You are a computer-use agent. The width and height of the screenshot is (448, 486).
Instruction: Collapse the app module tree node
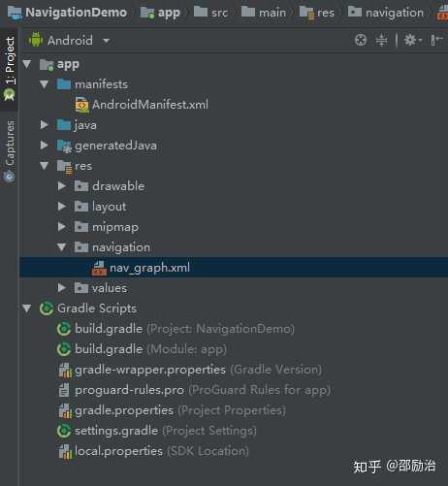point(27,64)
